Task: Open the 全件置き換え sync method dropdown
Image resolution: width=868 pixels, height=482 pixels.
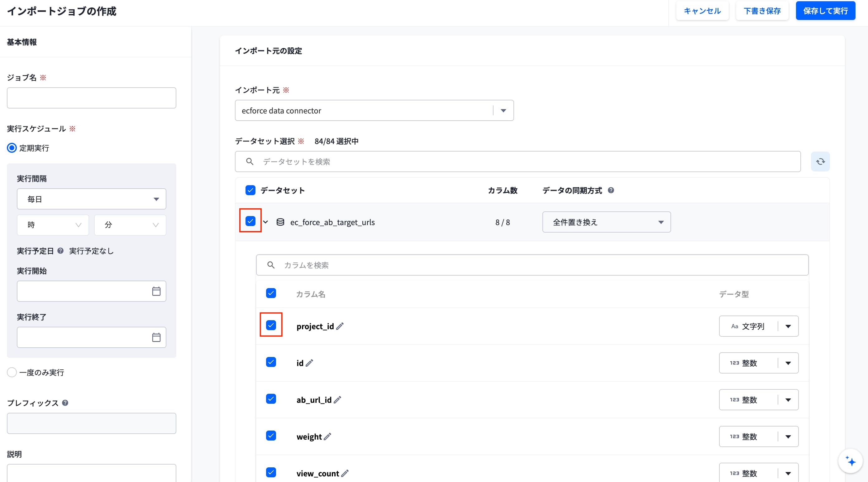Action: tap(607, 222)
